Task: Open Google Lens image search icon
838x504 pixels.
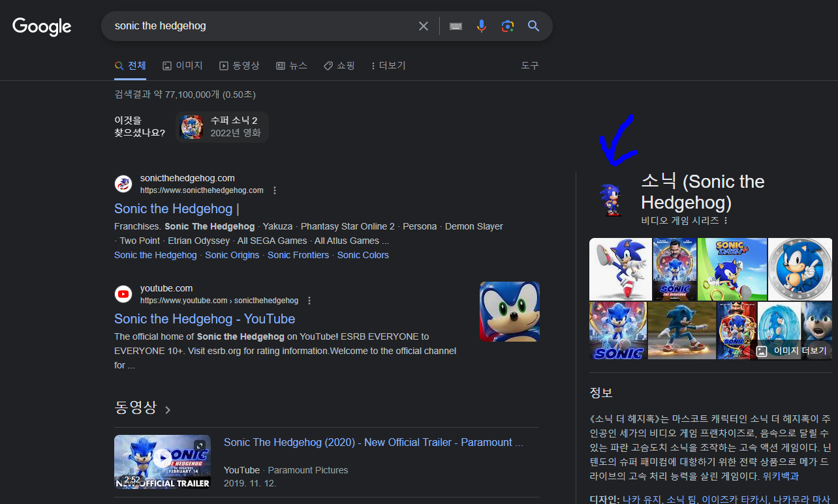Action: 508,26
